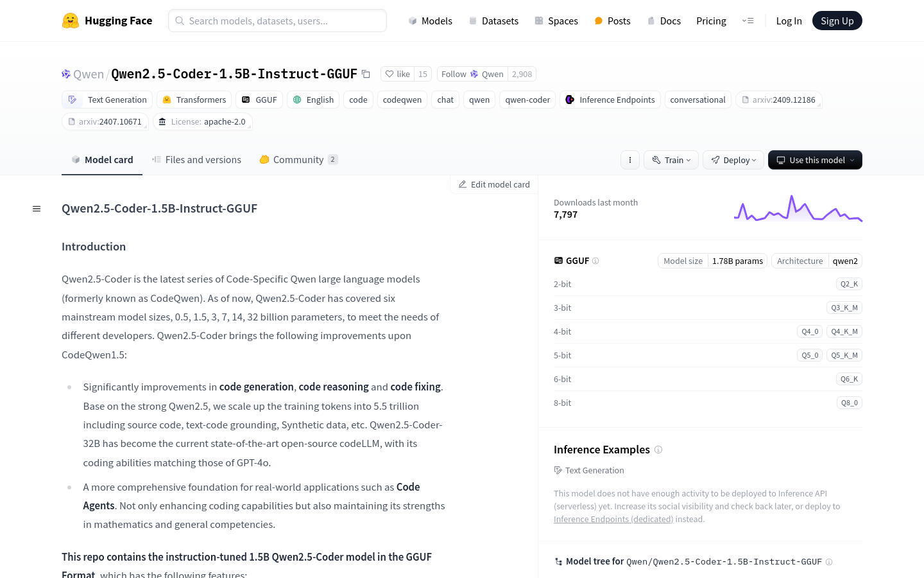The image size is (924, 578).
Task: Click the GGUF info circle icon
Action: [x=595, y=261]
